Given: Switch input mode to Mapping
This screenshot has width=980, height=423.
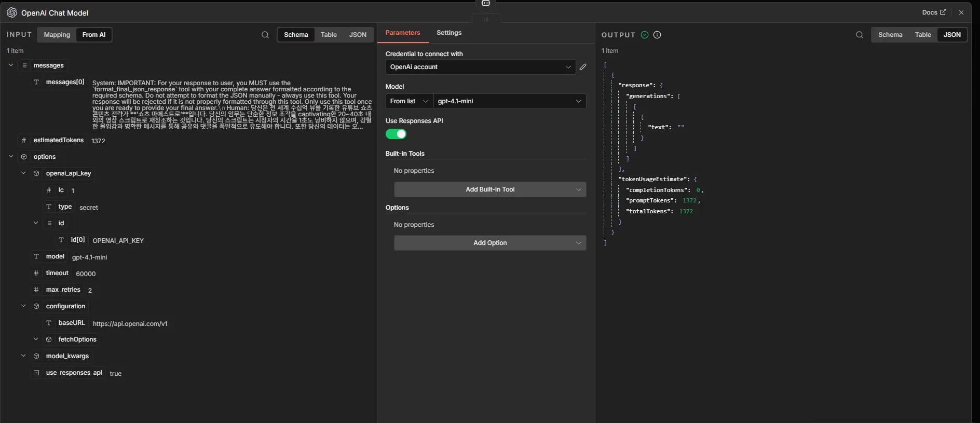Looking at the screenshot, I should (x=57, y=35).
